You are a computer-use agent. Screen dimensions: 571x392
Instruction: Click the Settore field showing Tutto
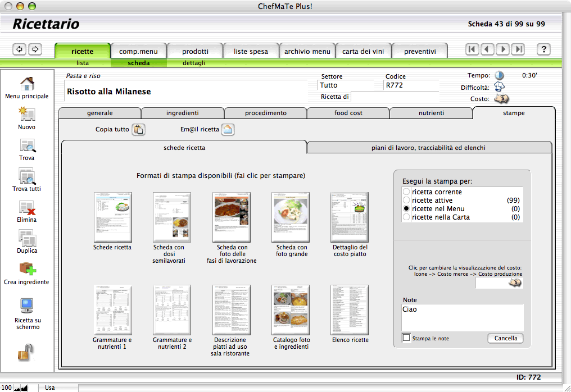point(346,85)
